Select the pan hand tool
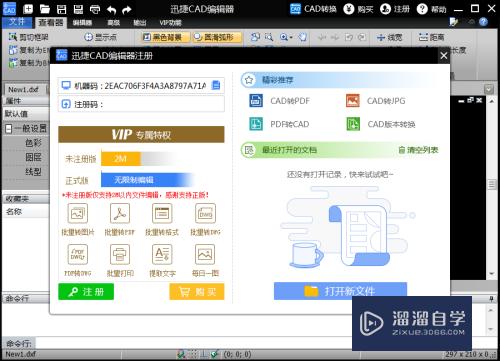Image resolution: width=500 pixels, height=361 pixels. [x=302, y=37]
